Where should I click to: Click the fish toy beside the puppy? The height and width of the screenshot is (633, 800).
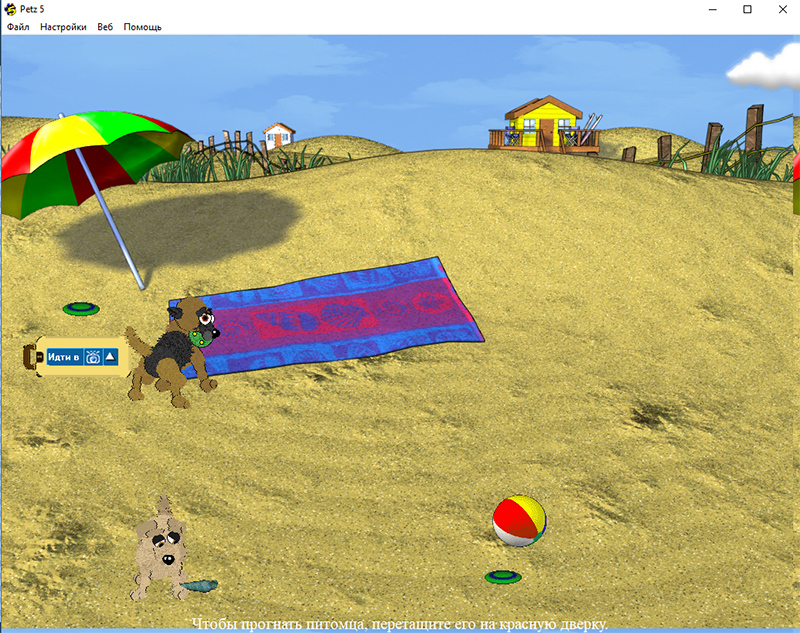click(x=199, y=586)
